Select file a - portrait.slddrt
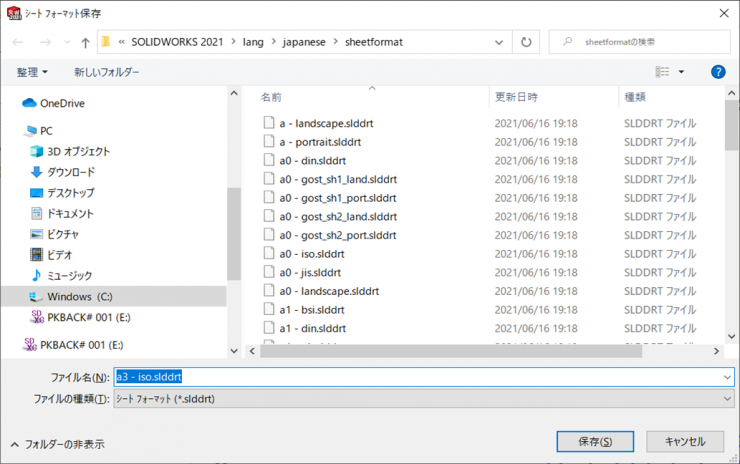 [x=320, y=142]
